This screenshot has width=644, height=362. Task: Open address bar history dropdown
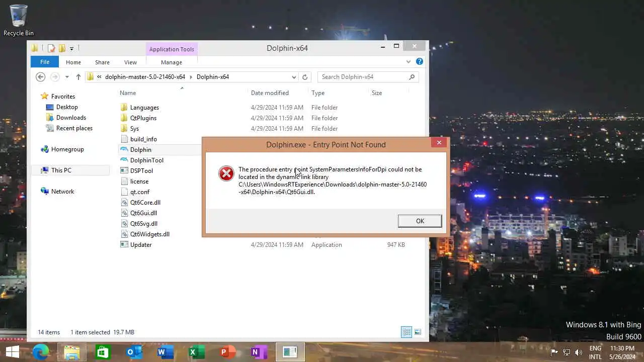pyautogui.click(x=294, y=77)
